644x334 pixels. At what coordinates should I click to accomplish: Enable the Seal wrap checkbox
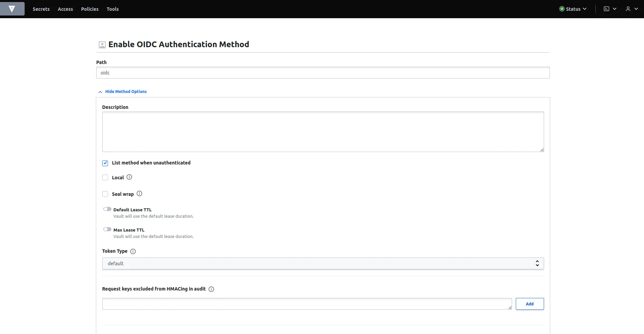point(105,194)
